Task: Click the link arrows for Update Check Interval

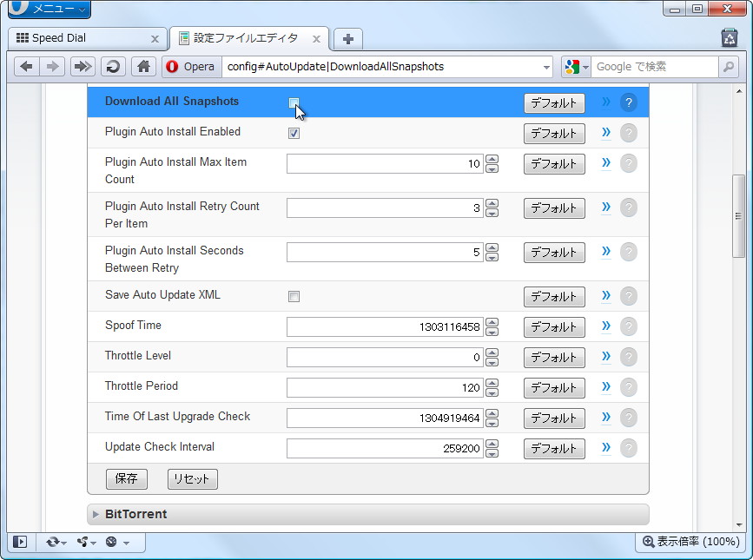Action: [606, 447]
